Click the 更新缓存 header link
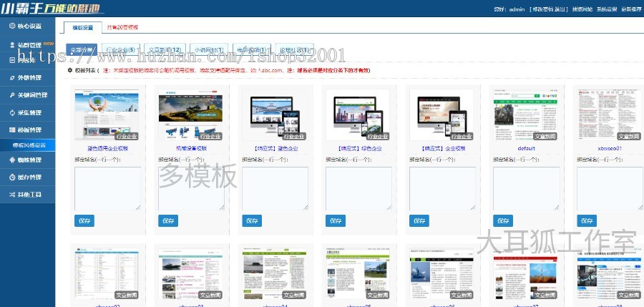 (630, 9)
